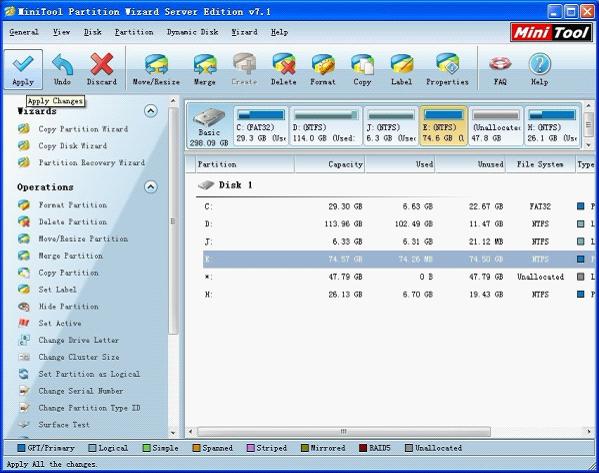Open the Partition menu
Image resolution: width=599 pixels, height=473 pixels.
(134, 32)
